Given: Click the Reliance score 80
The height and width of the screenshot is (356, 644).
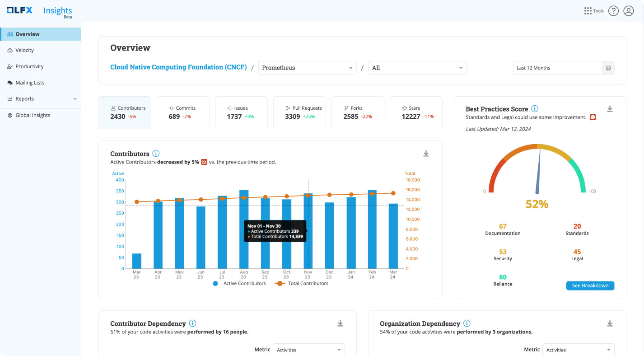Looking at the screenshot, I should point(503,277).
